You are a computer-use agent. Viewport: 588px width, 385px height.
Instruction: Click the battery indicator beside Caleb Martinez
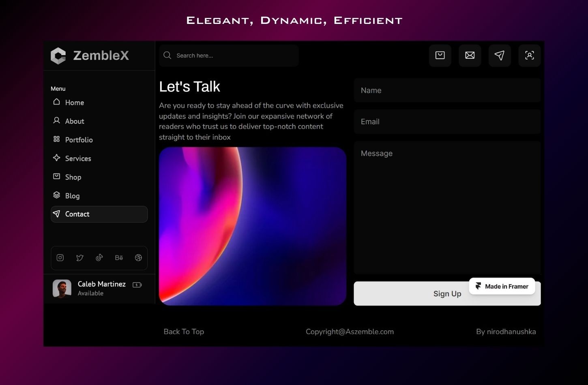tap(137, 284)
